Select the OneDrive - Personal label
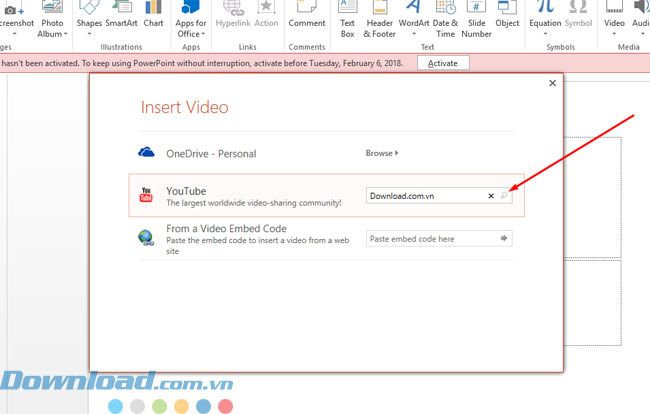This screenshot has height=414, width=650. click(211, 154)
